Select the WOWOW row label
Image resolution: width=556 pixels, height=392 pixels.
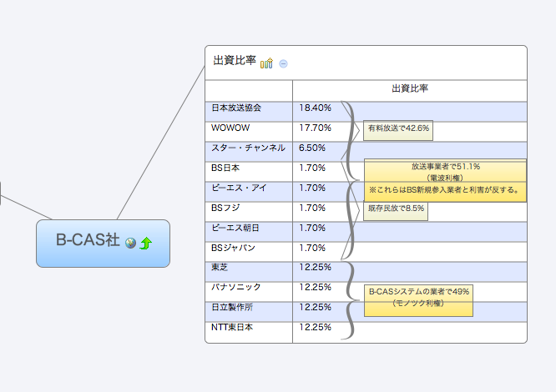click(x=230, y=128)
